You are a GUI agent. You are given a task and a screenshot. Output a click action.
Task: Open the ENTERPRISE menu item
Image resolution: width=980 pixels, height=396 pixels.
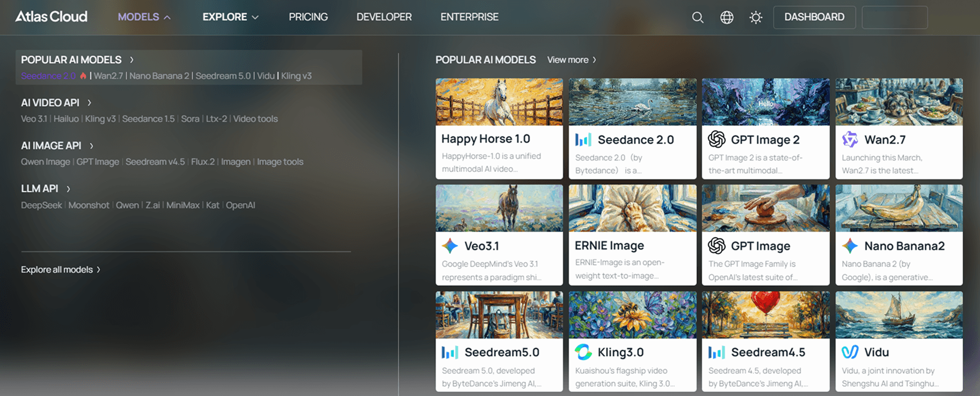tap(470, 17)
